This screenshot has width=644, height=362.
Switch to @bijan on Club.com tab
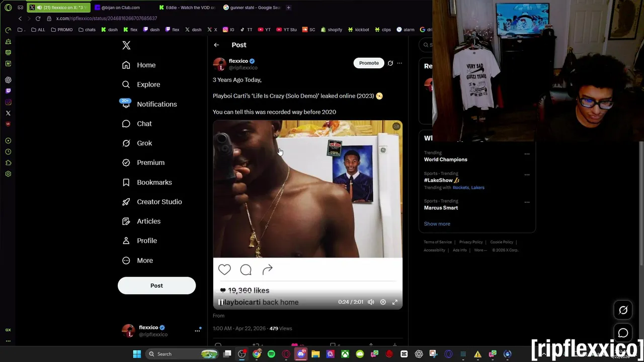tap(121, 8)
